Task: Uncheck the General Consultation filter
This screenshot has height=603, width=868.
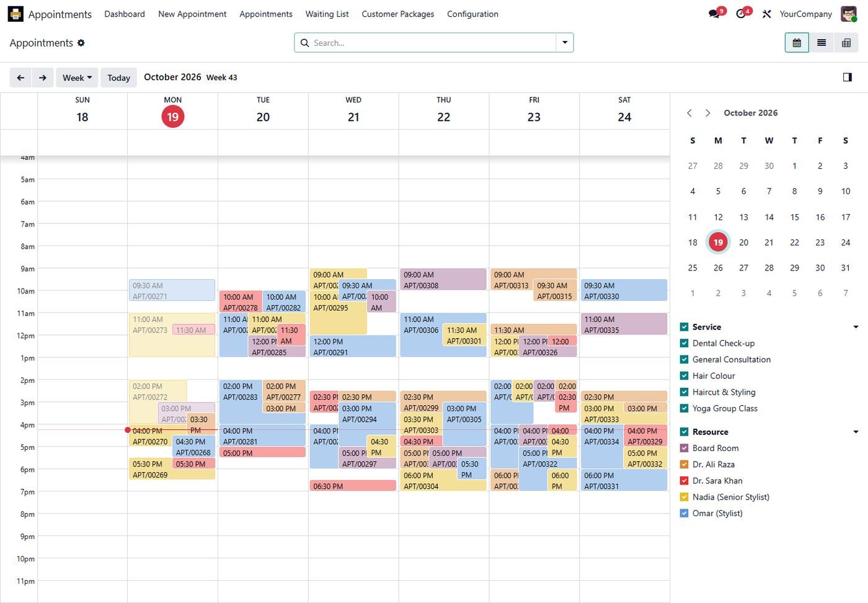Action: coord(684,359)
